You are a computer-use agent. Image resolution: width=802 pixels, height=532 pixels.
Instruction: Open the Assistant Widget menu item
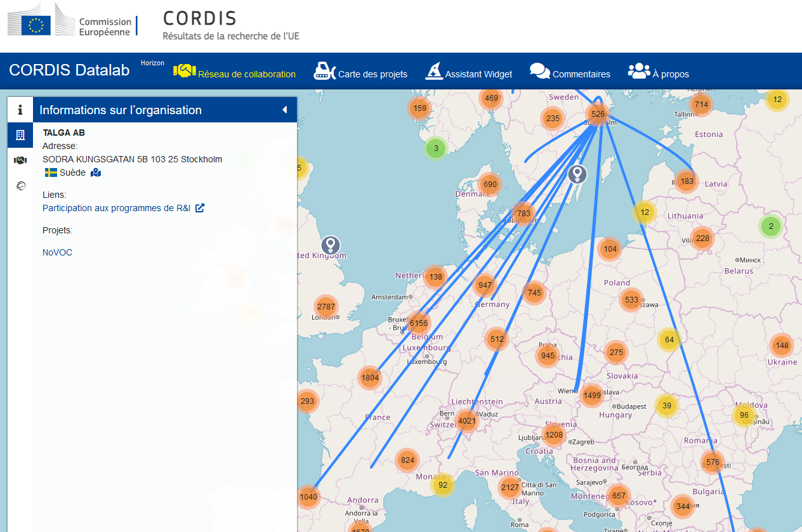click(x=468, y=74)
